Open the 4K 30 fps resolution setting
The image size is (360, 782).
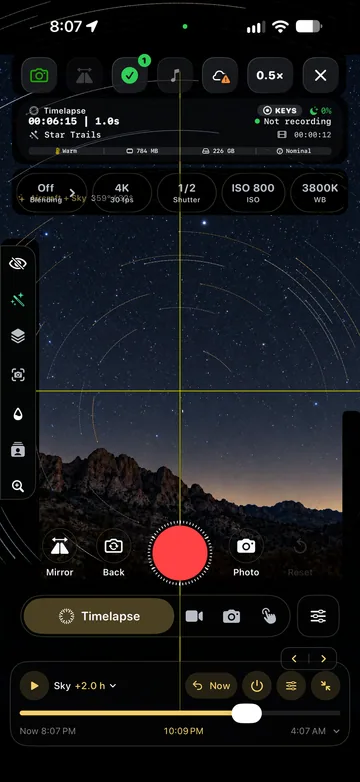122,193
